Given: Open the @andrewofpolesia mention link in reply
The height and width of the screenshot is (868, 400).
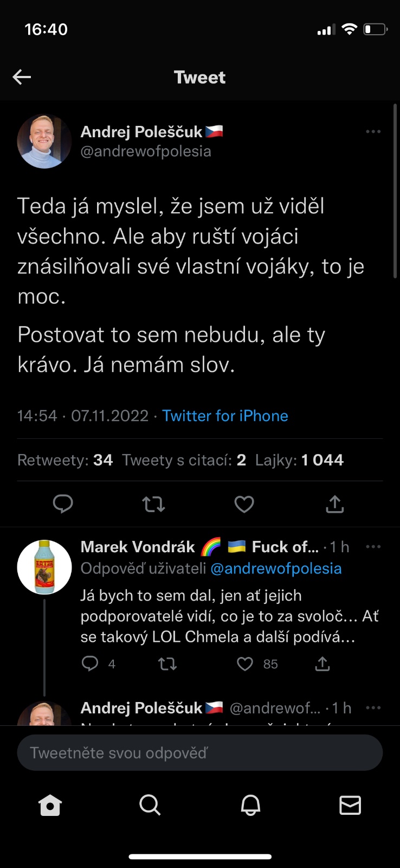Looking at the screenshot, I should tap(276, 569).
